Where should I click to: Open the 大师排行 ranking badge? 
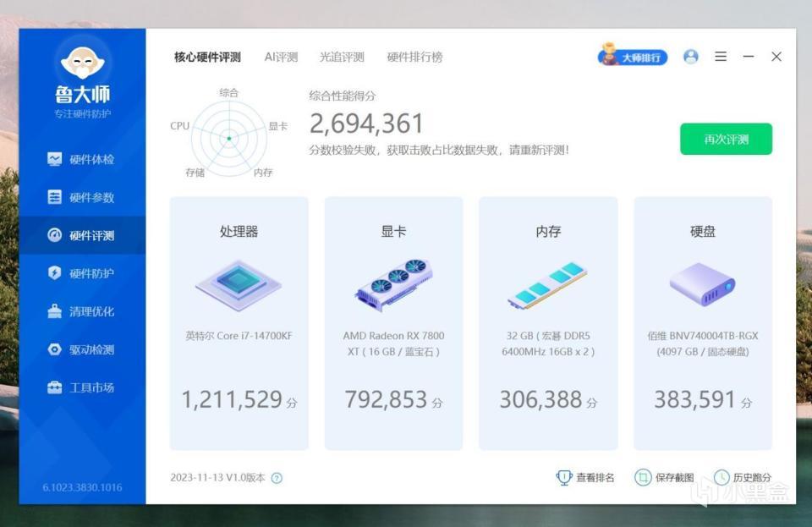pos(633,56)
